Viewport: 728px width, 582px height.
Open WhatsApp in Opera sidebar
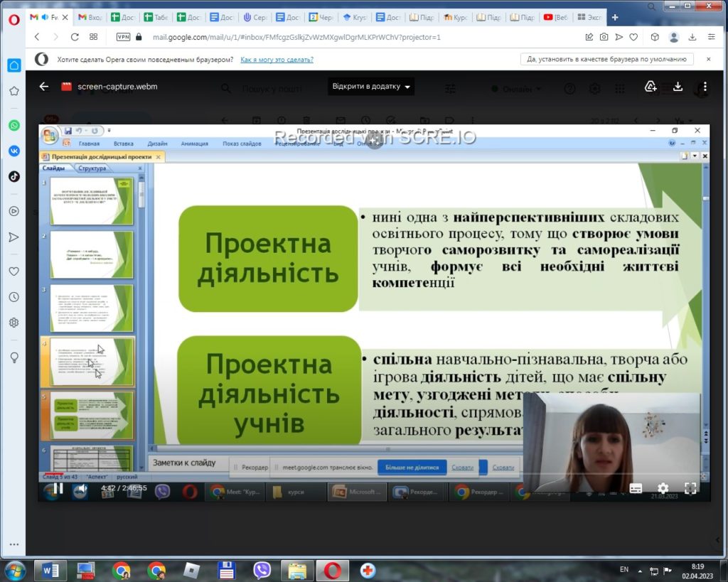tap(14, 125)
